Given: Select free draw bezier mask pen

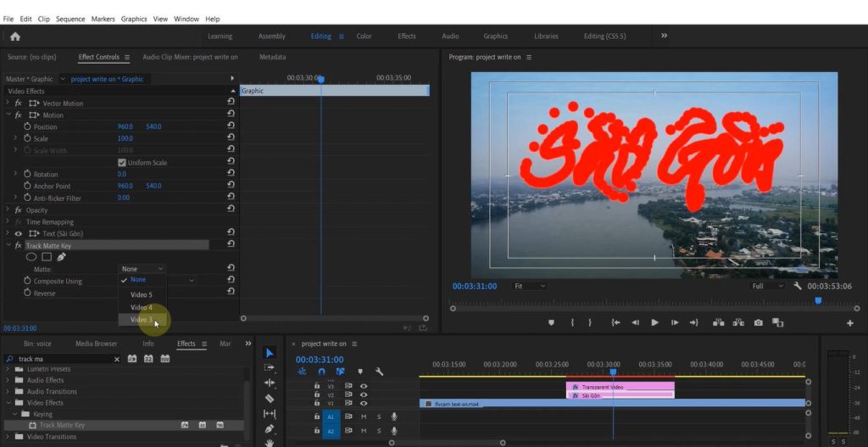Looking at the screenshot, I should point(61,257).
